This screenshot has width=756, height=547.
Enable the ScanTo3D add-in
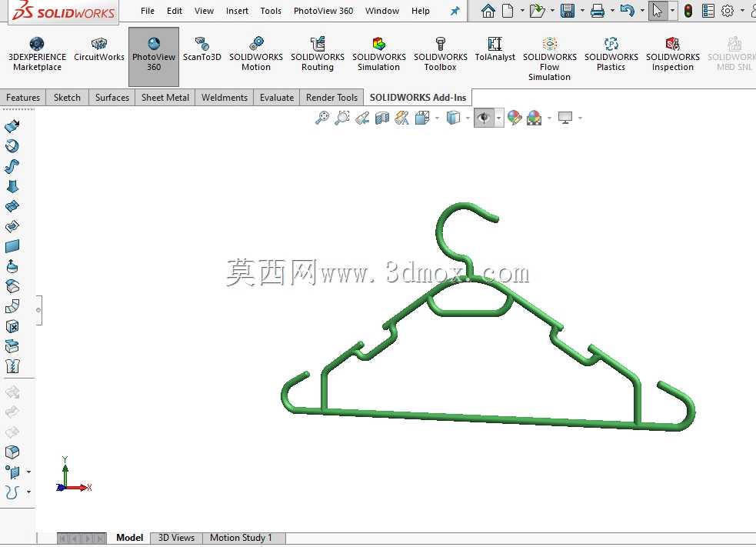[202, 50]
